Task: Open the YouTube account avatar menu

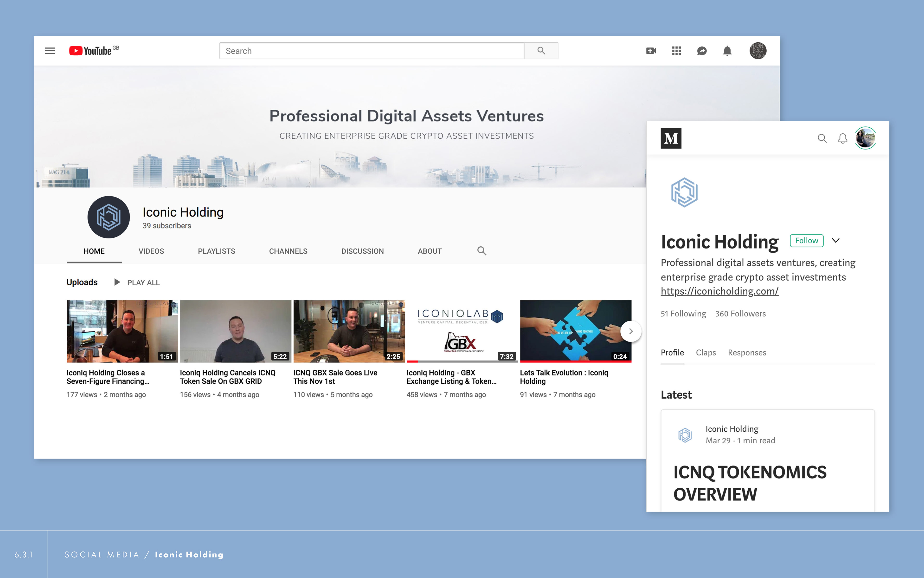Action: (x=758, y=51)
